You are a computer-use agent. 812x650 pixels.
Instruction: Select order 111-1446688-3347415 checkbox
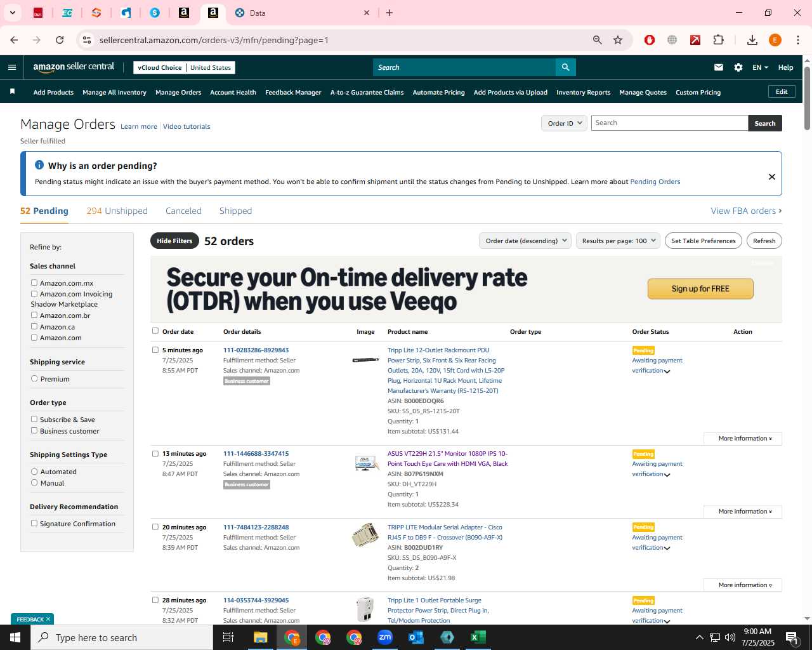[155, 453]
